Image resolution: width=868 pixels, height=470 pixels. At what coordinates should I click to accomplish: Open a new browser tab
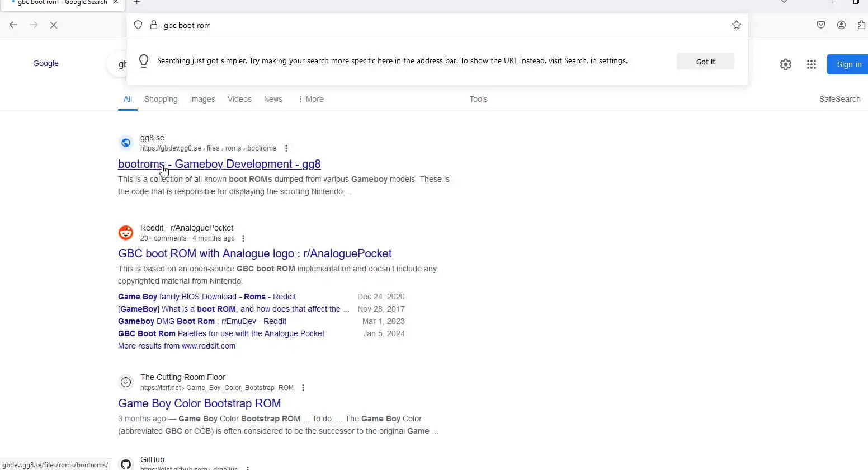tap(137, 2)
